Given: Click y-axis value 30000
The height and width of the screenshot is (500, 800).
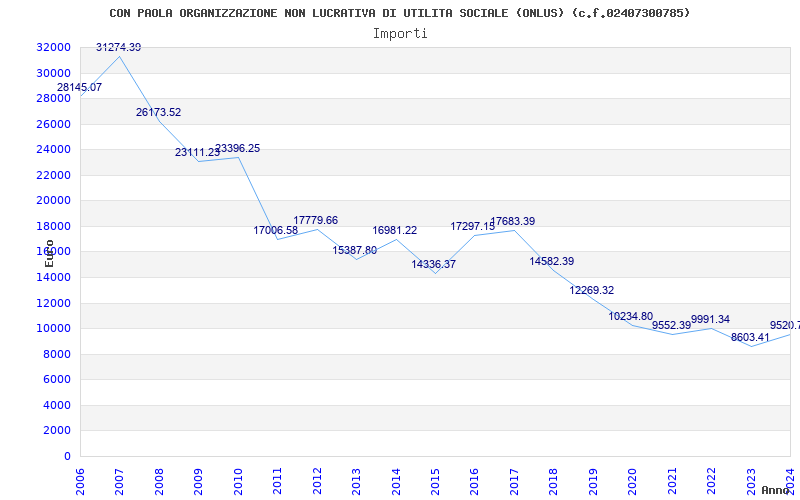Looking at the screenshot, I should click(53, 73).
